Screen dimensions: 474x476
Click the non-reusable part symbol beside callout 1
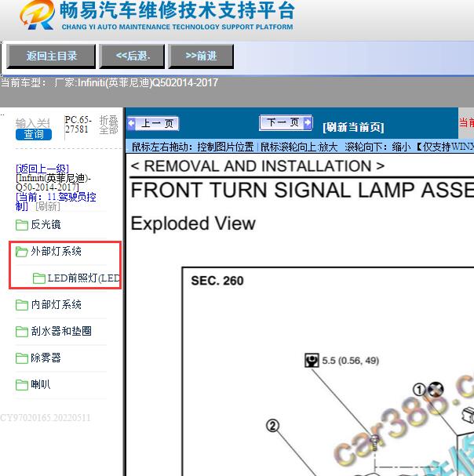436,389
